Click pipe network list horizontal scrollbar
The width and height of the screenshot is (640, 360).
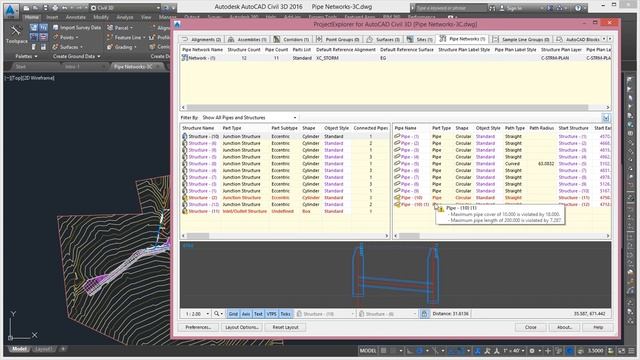[x=387, y=107]
